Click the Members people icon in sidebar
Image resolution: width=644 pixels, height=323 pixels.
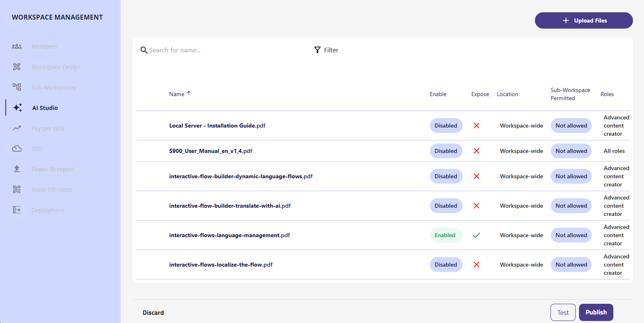coord(17,47)
